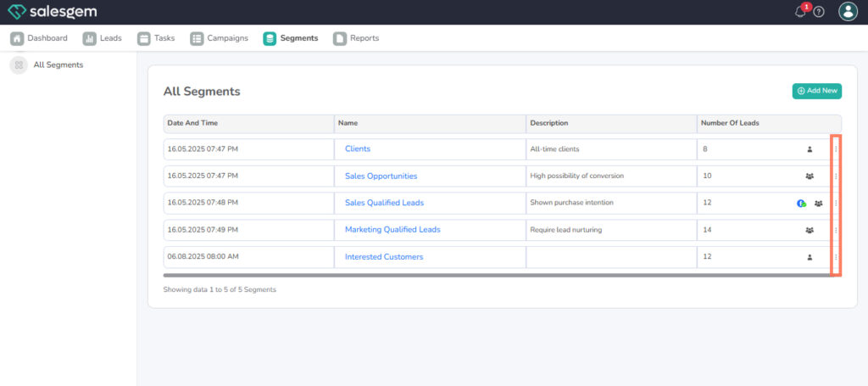868x386 pixels.
Task: Click the single person icon in Clients row
Action: tap(810, 149)
